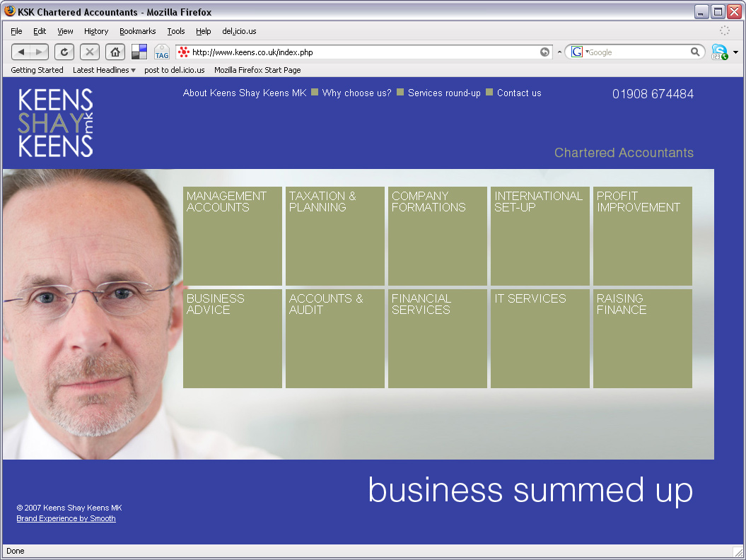Image resolution: width=746 pixels, height=560 pixels.
Task: Select the Company Formations tile
Action: pyautogui.click(x=437, y=236)
